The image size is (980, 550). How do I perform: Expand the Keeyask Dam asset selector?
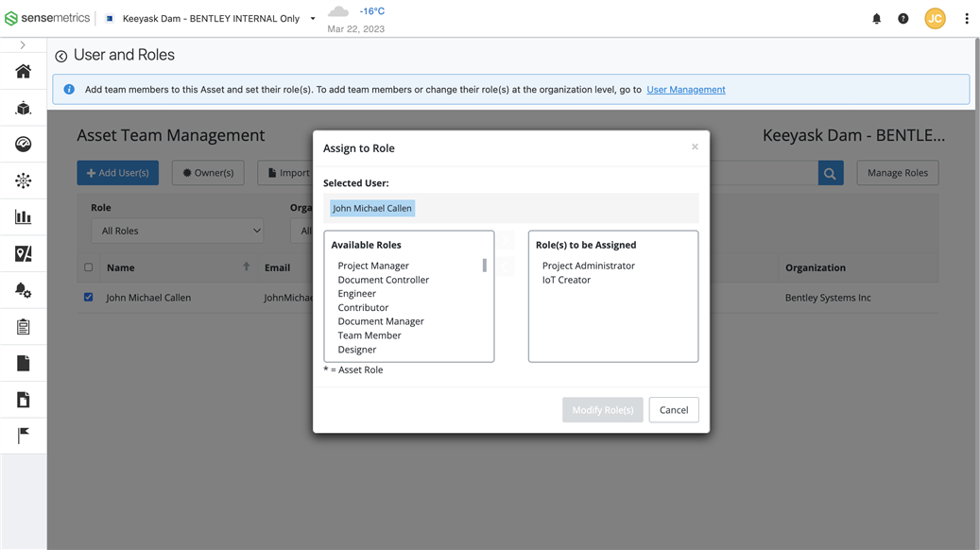(x=312, y=17)
